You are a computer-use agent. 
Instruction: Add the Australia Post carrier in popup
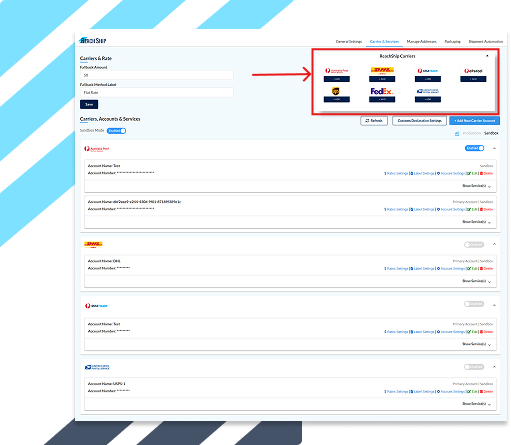pos(337,79)
